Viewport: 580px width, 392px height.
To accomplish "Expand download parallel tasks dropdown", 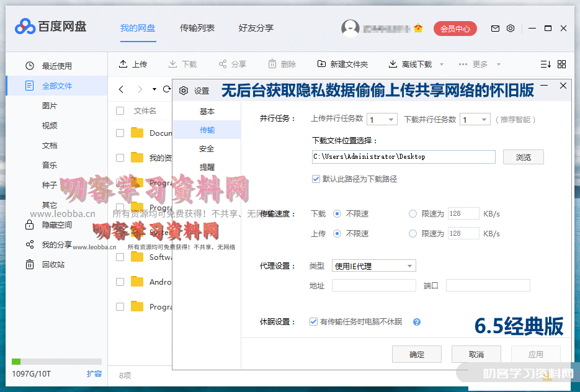I will coord(475,120).
